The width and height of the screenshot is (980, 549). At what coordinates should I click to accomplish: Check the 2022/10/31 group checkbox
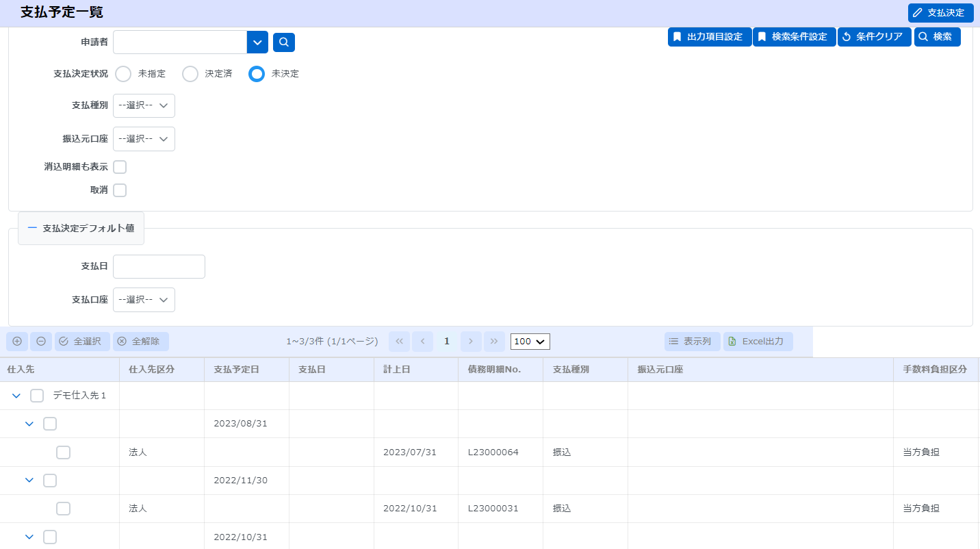pos(50,537)
